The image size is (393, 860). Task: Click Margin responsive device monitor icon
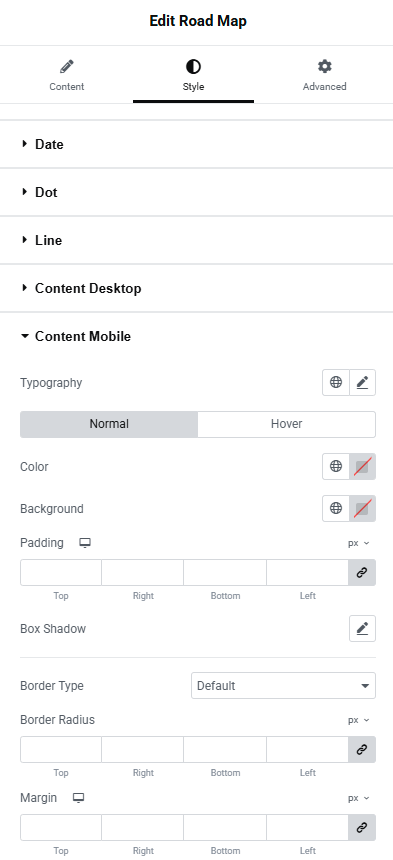coord(78,797)
